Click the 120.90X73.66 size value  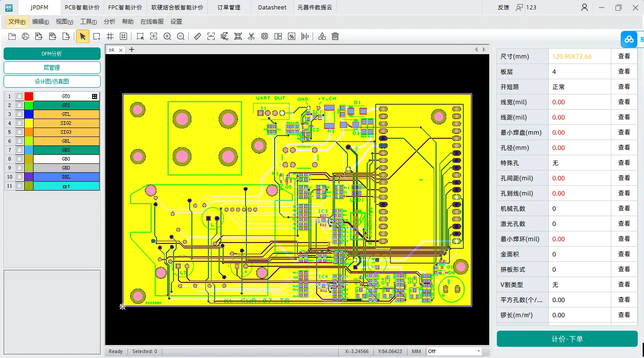(572, 56)
